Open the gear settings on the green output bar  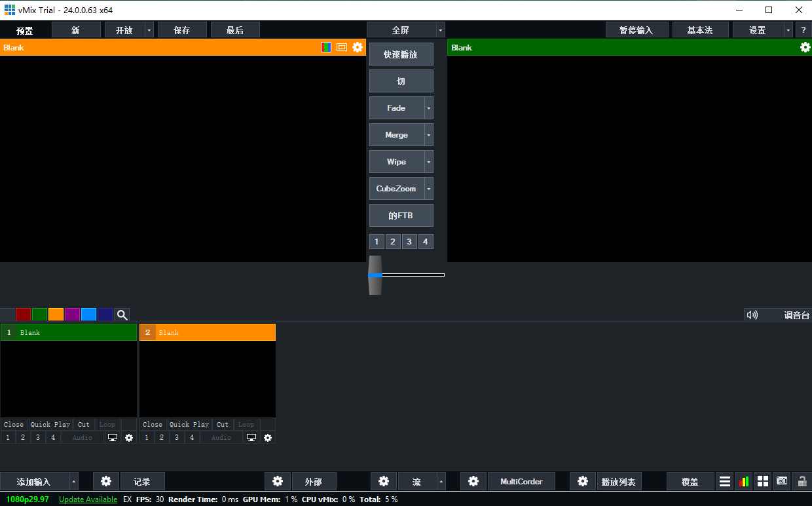(805, 47)
